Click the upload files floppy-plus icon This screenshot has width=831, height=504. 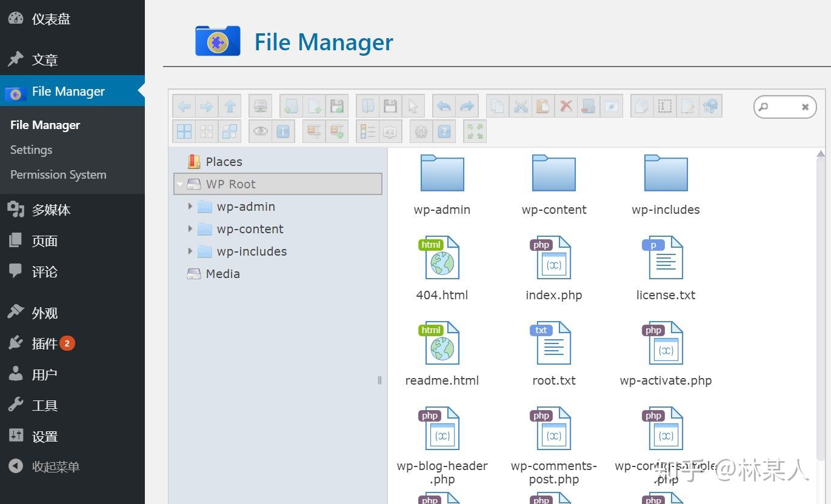coord(337,107)
